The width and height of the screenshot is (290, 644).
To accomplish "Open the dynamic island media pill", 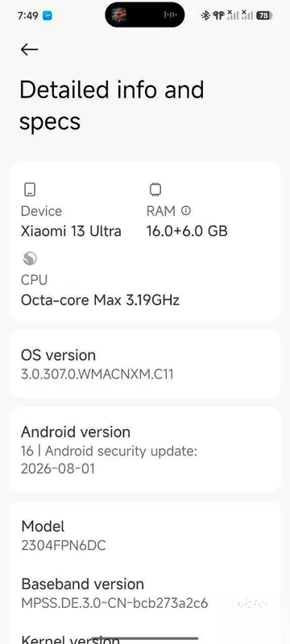I will tap(144, 14).
